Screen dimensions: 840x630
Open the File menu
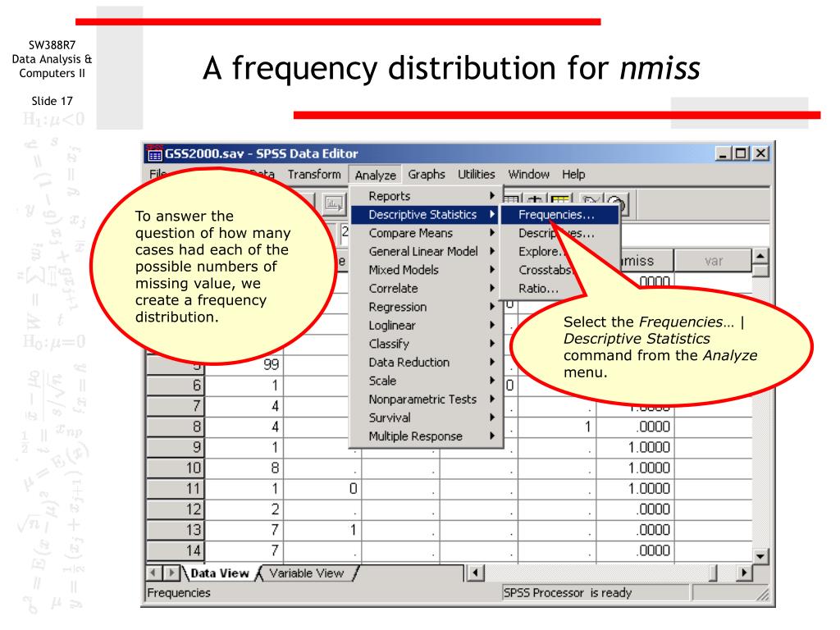157,174
